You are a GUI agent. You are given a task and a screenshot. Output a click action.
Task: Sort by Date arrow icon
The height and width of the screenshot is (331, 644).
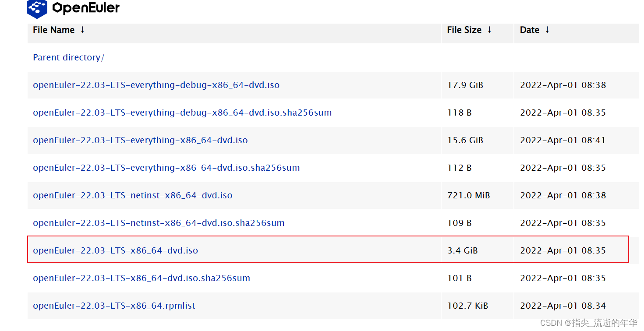click(x=547, y=30)
